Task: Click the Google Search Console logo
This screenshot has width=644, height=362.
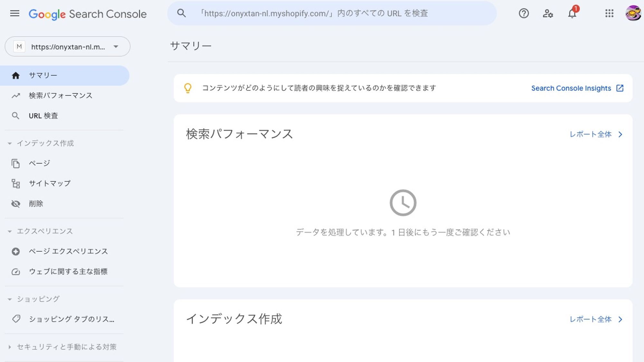Action: [x=88, y=14]
